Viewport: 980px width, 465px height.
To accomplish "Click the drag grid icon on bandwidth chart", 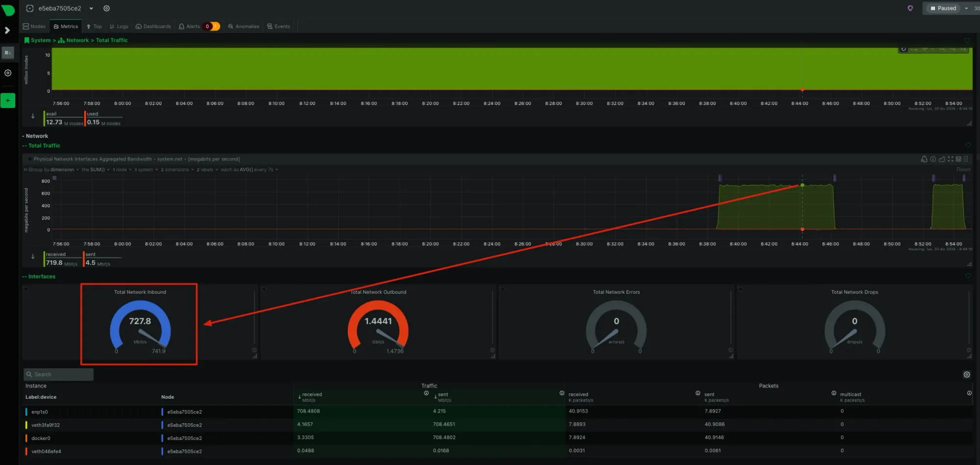I will 966,159.
